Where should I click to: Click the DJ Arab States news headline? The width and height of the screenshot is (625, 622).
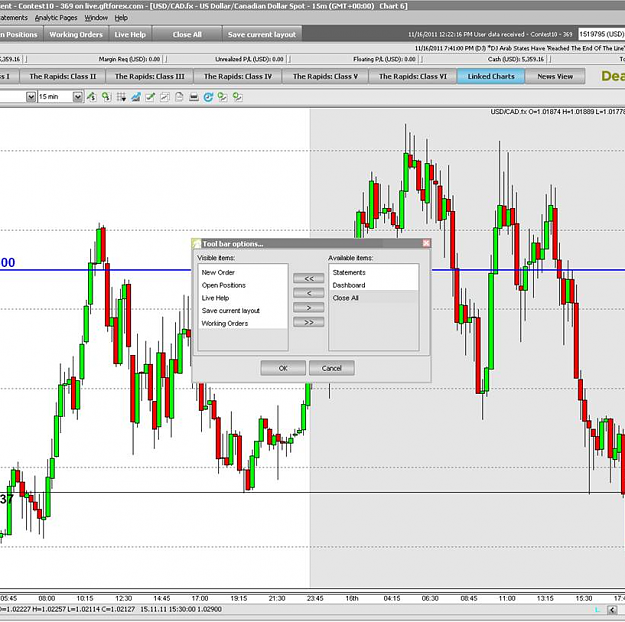tap(519, 48)
